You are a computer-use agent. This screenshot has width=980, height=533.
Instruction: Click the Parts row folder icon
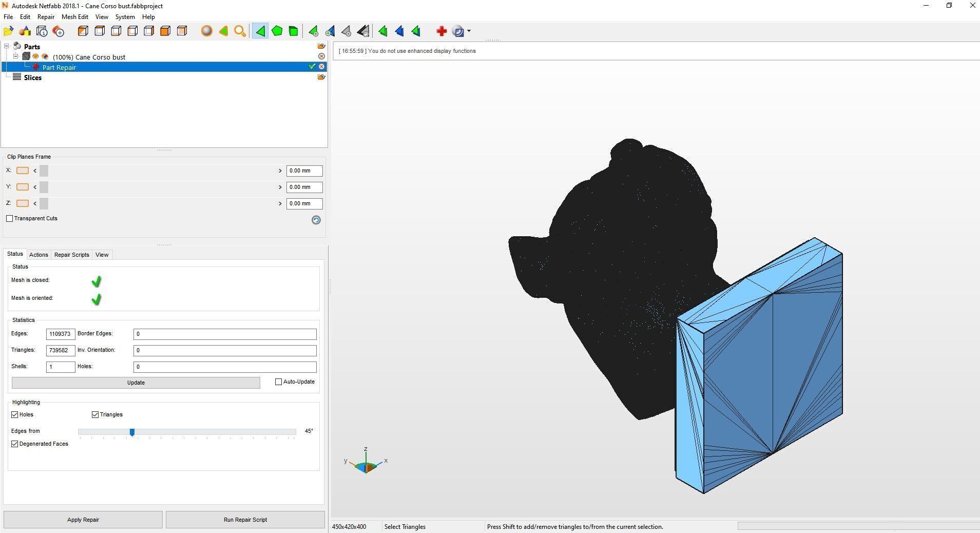321,46
